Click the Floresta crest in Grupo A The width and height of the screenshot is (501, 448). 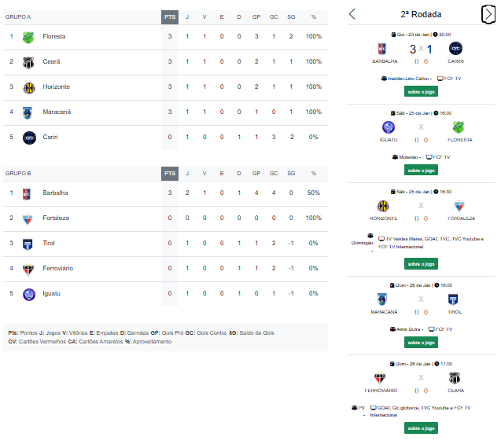(28, 38)
